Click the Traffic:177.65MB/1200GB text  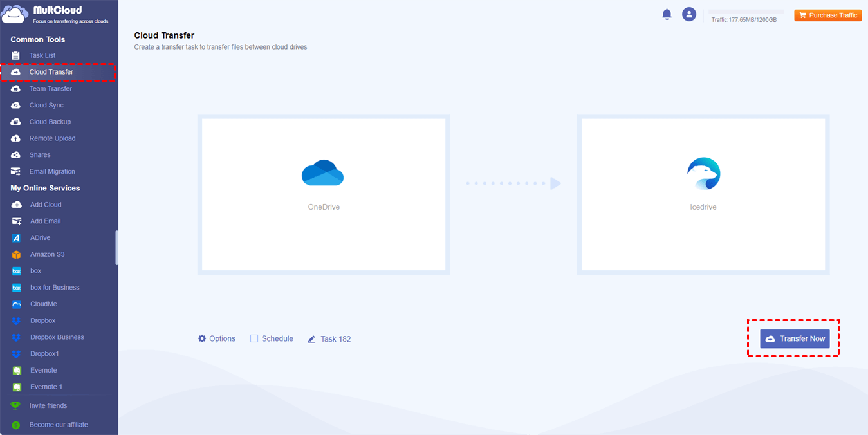744,20
